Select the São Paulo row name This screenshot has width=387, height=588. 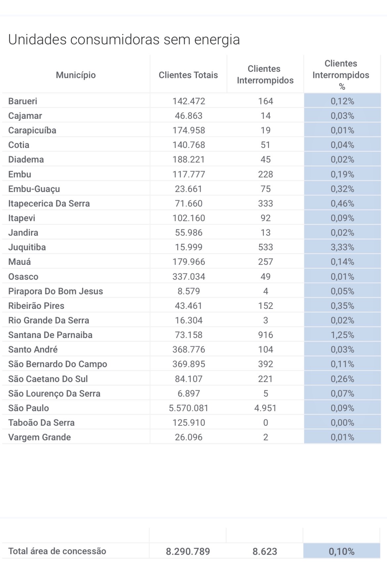28,408
